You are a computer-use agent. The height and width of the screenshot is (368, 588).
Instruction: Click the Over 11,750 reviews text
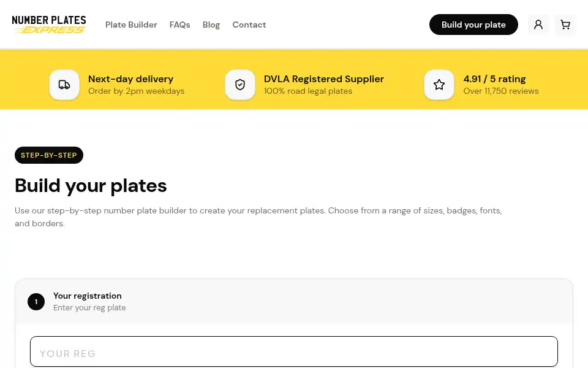(x=501, y=91)
